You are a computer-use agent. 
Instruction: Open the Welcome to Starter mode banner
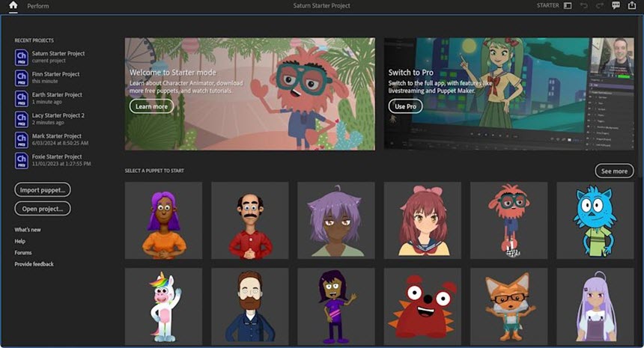pyautogui.click(x=249, y=94)
